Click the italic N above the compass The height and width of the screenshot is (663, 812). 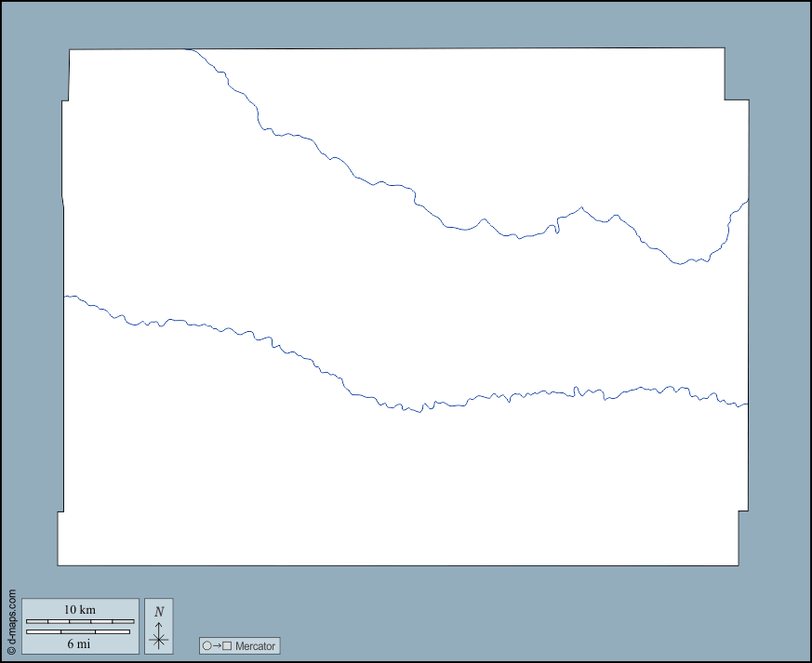(x=159, y=611)
